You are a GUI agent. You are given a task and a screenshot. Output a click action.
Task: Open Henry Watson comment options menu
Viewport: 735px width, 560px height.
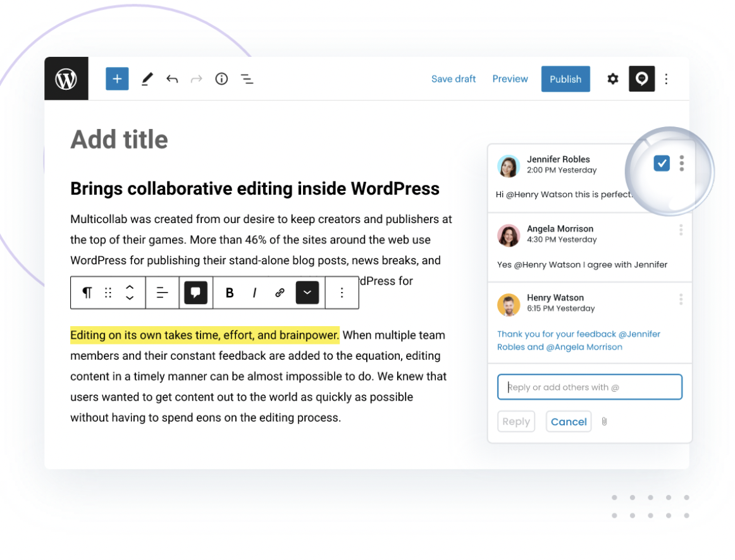point(681,299)
